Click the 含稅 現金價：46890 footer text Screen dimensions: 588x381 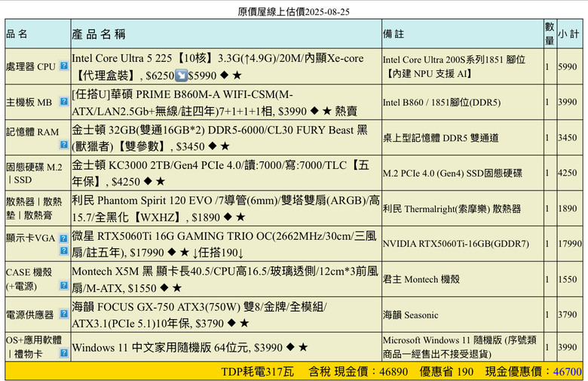358,372
